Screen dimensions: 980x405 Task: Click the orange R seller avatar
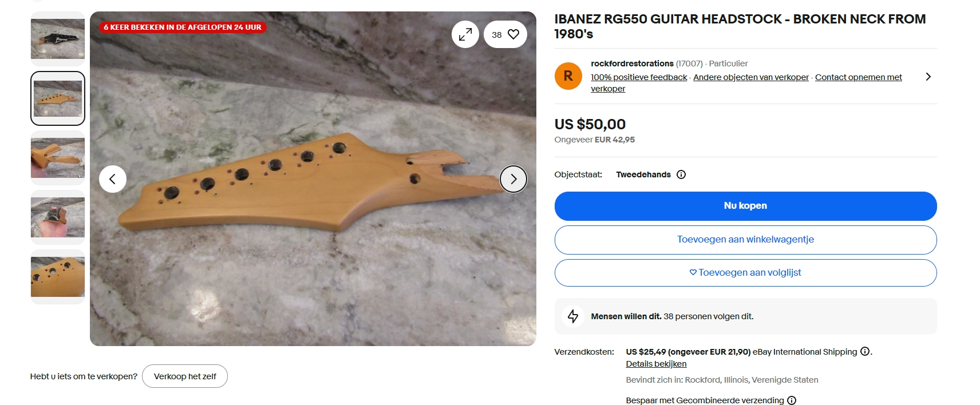coord(568,76)
